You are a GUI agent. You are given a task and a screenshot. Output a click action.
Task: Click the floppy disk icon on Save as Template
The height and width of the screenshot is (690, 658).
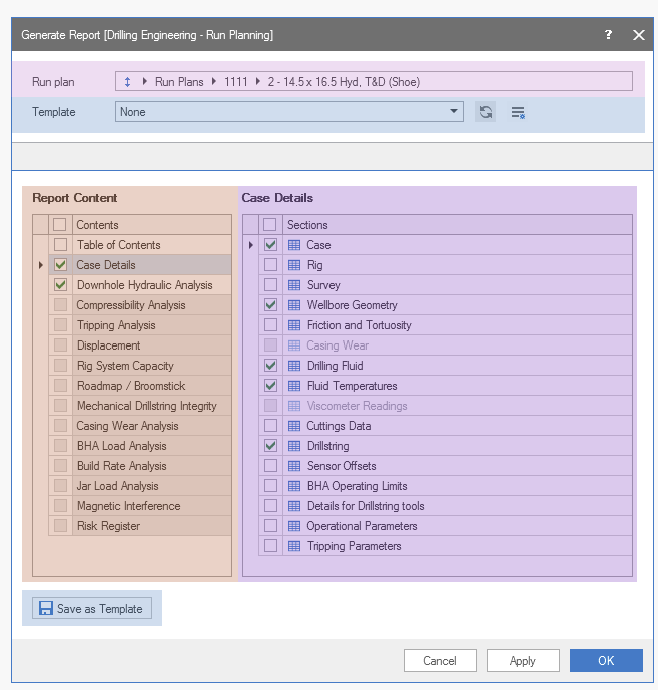[46, 609]
